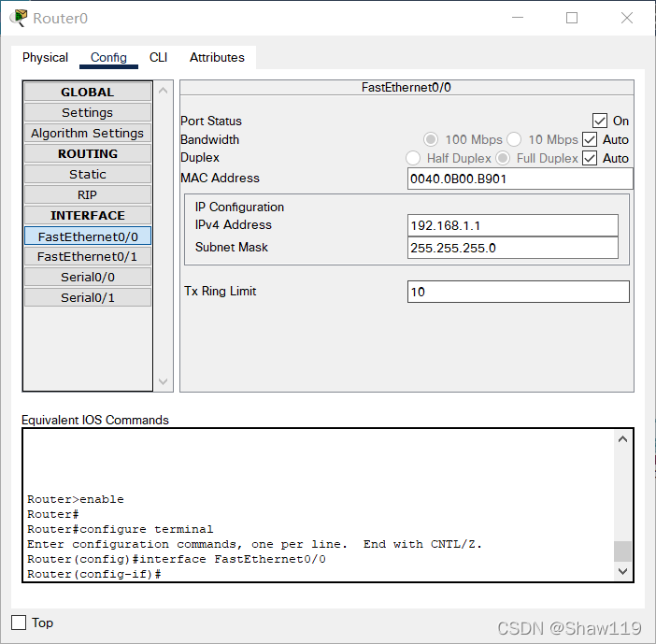The width and height of the screenshot is (656, 644).
Task: Toggle Port Status On checkbox
Action: tap(600, 121)
